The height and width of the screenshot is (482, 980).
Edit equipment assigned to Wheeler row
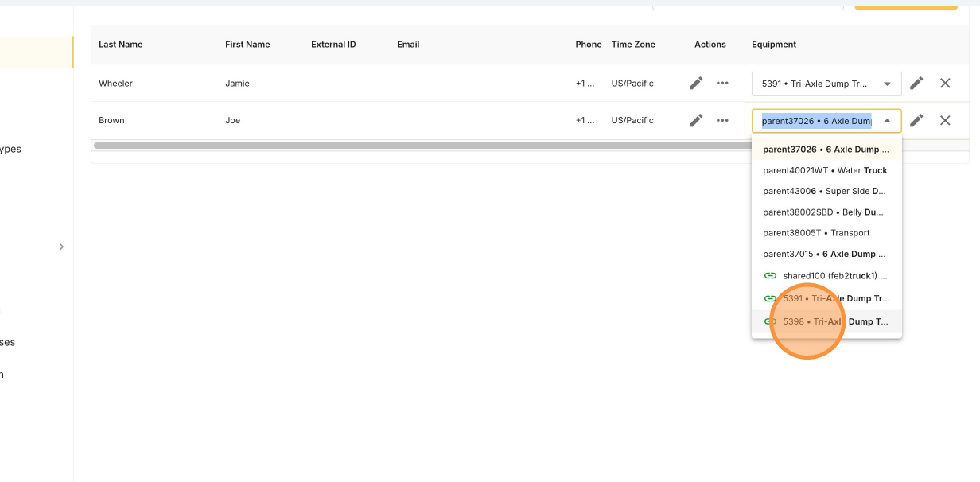click(x=916, y=83)
